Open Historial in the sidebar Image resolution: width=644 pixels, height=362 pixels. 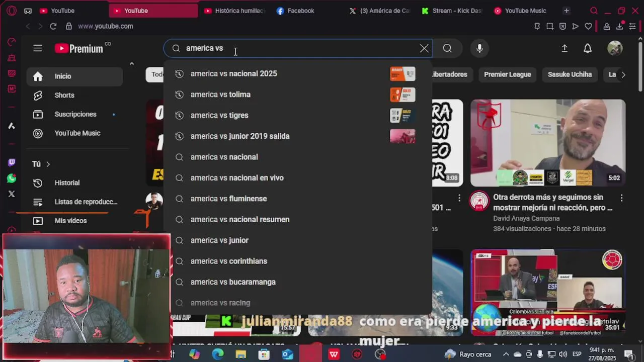point(74,183)
